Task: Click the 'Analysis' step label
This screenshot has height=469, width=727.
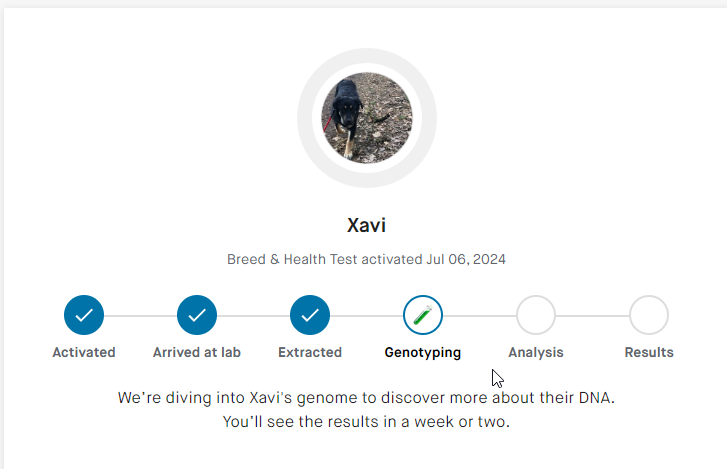Action: (x=536, y=352)
